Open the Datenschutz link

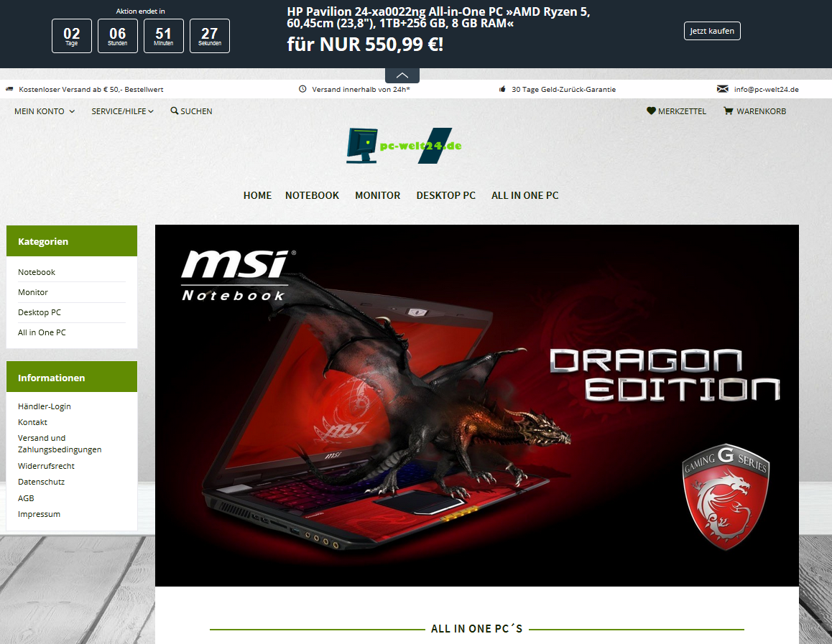[x=42, y=482]
